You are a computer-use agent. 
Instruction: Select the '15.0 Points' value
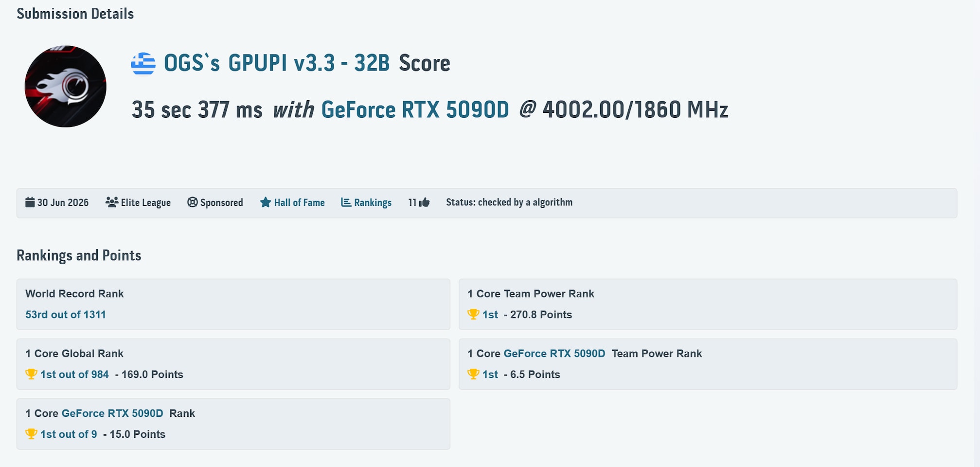coord(137,434)
